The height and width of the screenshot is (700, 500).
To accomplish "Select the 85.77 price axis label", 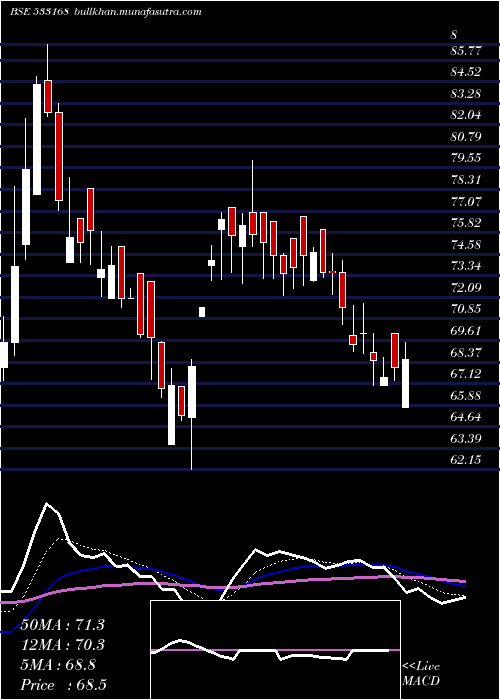I will [466, 51].
